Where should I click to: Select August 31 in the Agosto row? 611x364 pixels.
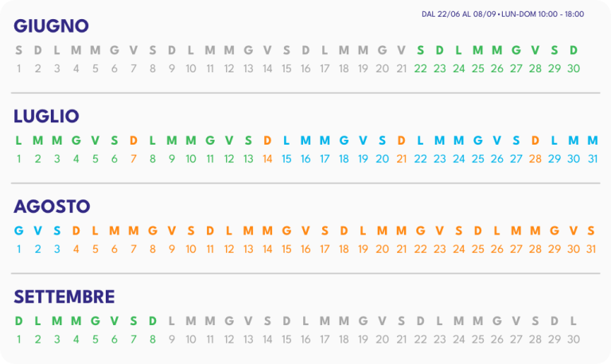pyautogui.click(x=591, y=249)
